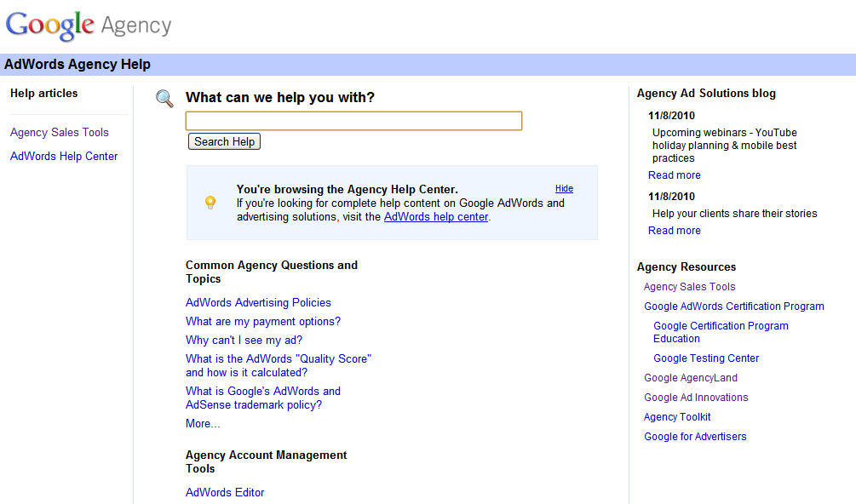Open Google AdWords Certification Program link
Image resolution: width=856 pixels, height=504 pixels.
pyautogui.click(x=733, y=306)
